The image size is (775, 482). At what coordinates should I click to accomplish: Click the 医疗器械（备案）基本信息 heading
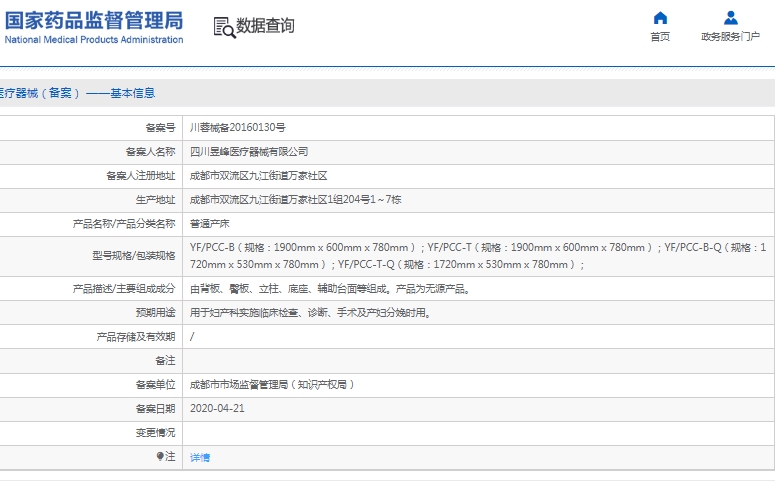[77, 93]
